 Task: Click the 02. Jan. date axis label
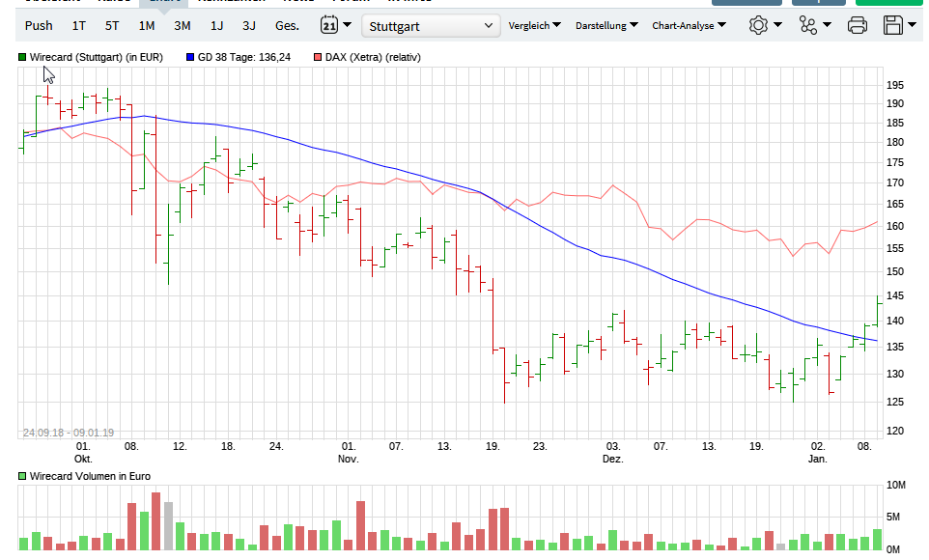tap(818, 452)
